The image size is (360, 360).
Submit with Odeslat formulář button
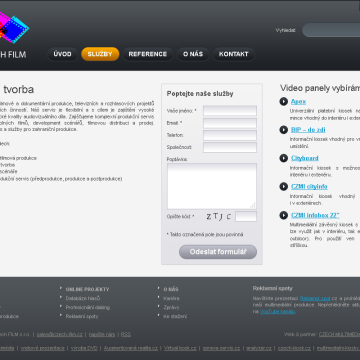coord(218,252)
